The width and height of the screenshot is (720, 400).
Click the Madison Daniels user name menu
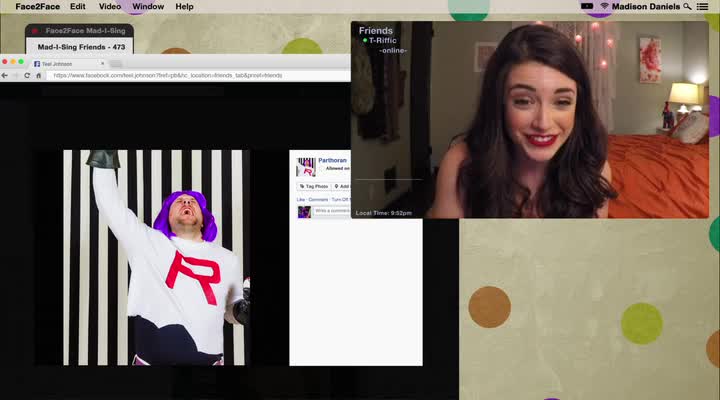(645, 7)
